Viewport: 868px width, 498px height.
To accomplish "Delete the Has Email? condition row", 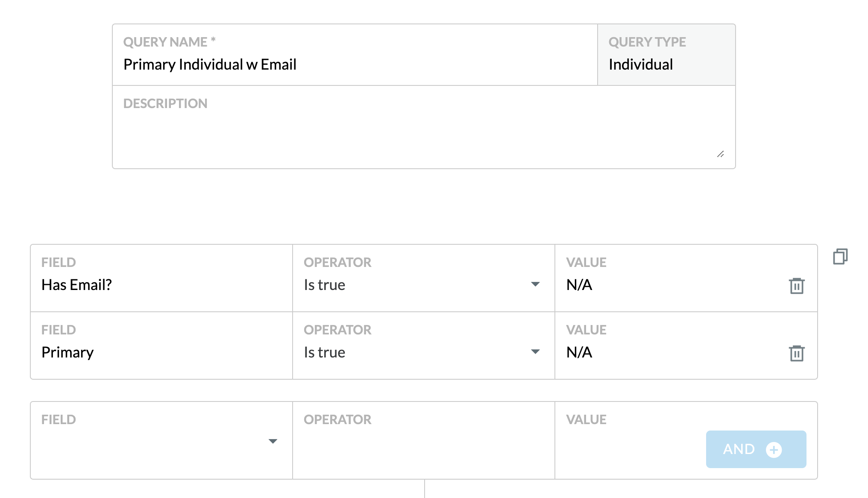I will pos(797,286).
